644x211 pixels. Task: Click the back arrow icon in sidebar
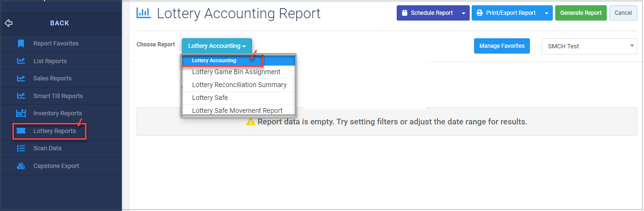tap(8, 23)
